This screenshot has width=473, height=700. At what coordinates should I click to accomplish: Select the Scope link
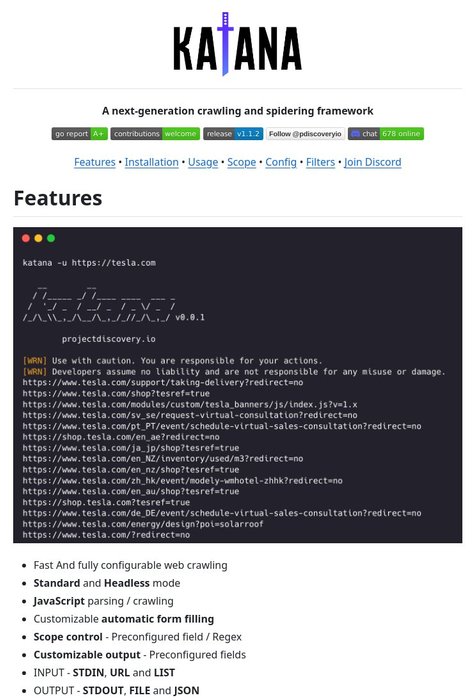coord(241,162)
